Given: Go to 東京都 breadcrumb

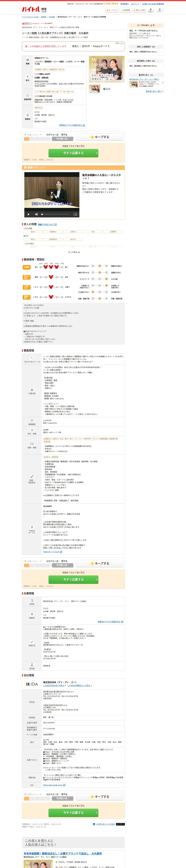Looking at the screenshot, I should (44, 17).
